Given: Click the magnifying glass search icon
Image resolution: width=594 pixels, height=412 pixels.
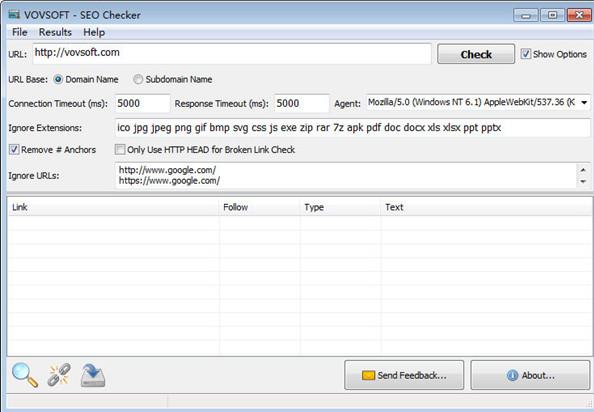Looking at the screenshot, I should tap(25, 375).
